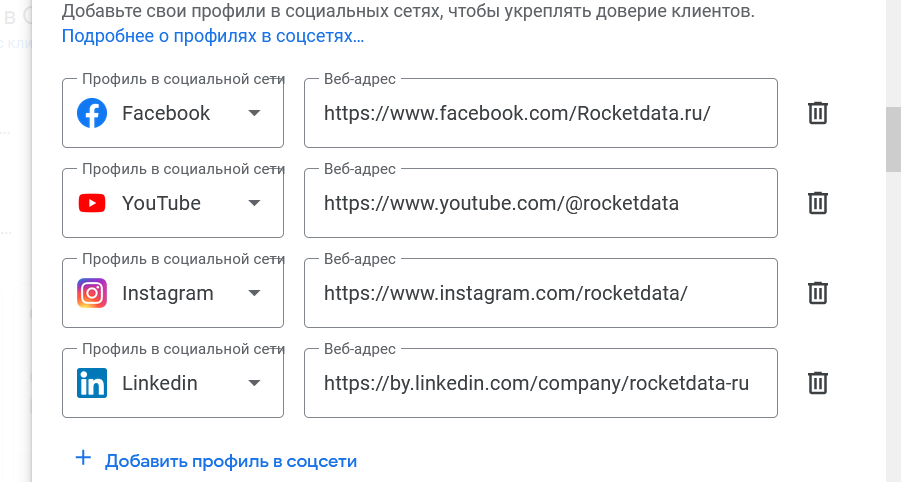Remove the Instagram profile entry

pos(817,293)
